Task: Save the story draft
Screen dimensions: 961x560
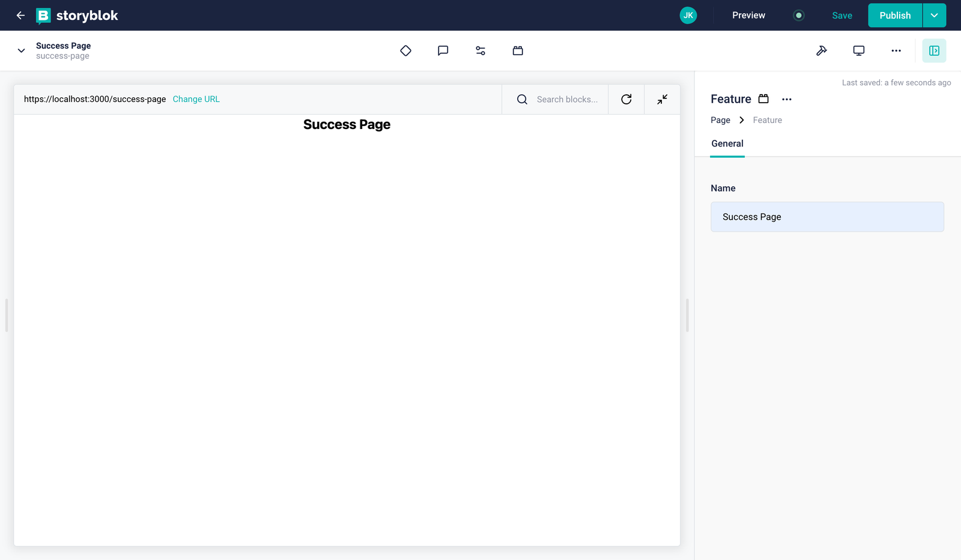Action: tap(842, 16)
